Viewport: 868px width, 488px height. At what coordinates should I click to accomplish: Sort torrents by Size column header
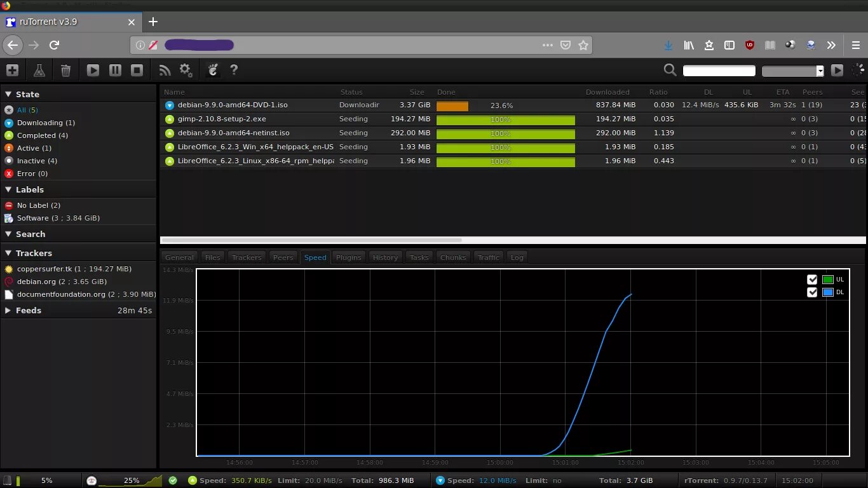(x=417, y=92)
